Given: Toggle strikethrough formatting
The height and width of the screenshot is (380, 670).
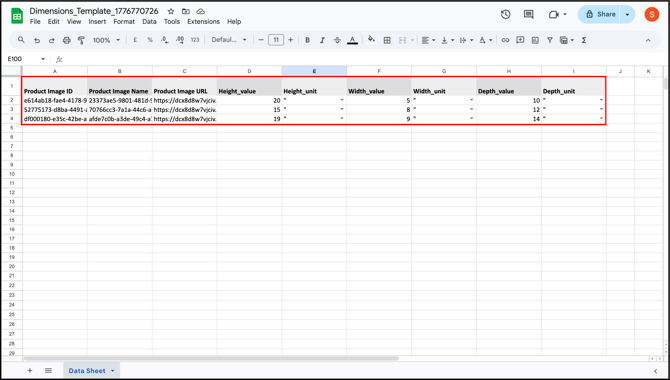Looking at the screenshot, I should click(337, 40).
